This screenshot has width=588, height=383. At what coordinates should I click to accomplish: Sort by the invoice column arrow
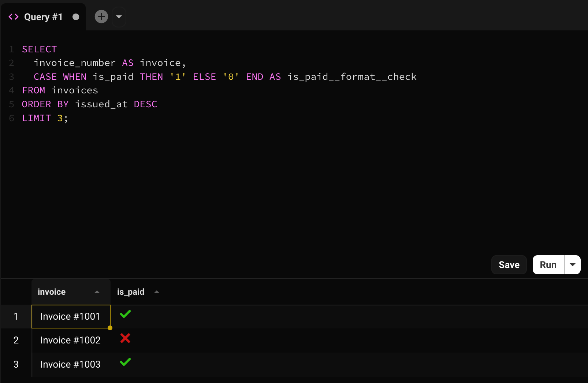coord(97,292)
